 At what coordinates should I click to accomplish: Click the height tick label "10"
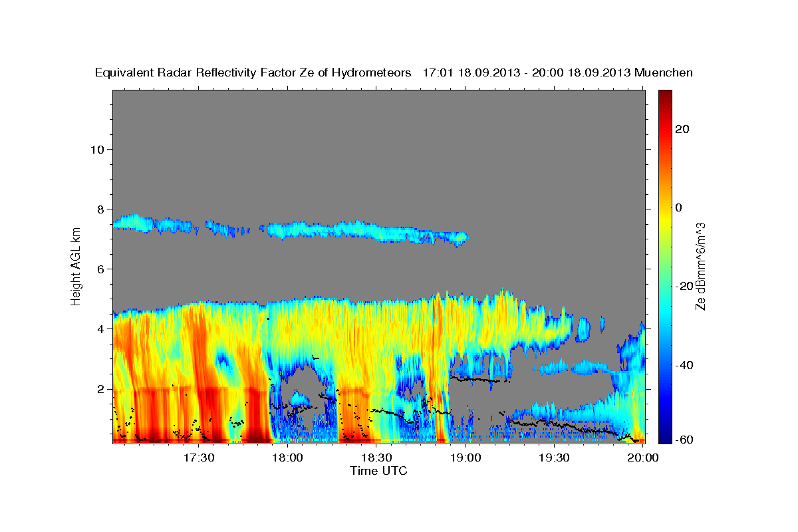97,149
